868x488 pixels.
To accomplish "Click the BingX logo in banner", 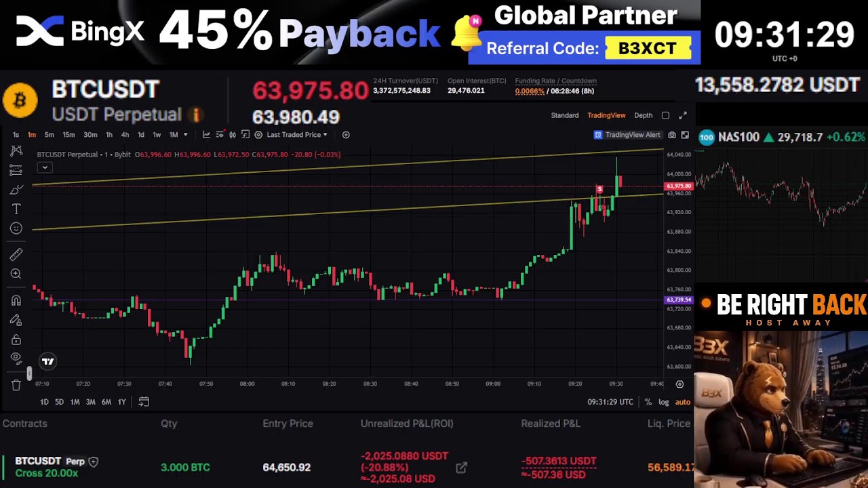I will (80, 31).
